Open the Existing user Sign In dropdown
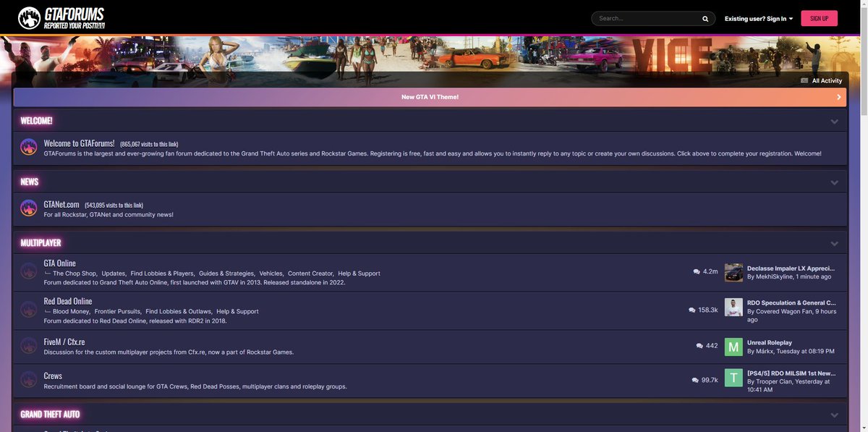This screenshot has width=868, height=432. [x=759, y=19]
